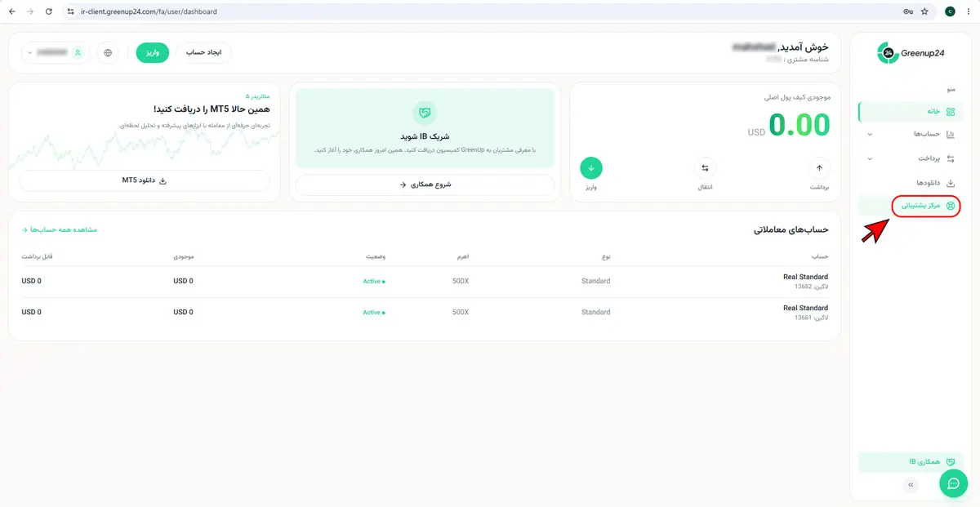This screenshot has width=980, height=507.
Task: Click the handshake icon in IB card
Action: tap(425, 113)
